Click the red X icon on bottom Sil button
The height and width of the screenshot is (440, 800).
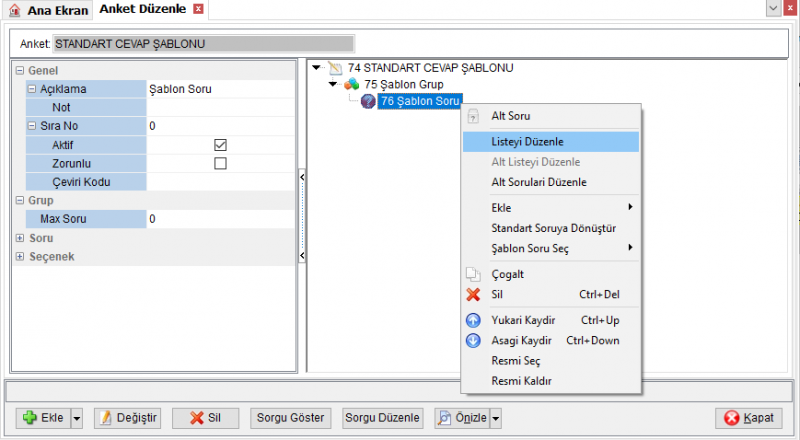point(197,418)
